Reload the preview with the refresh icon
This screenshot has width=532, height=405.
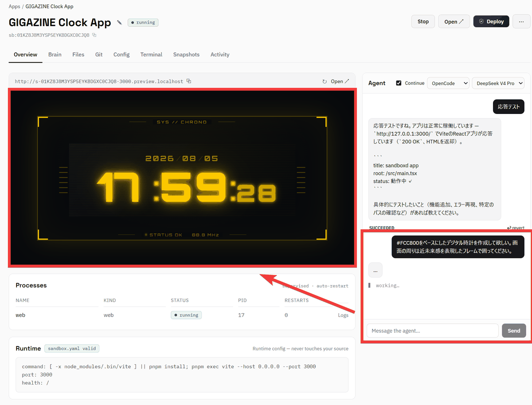[x=325, y=82]
